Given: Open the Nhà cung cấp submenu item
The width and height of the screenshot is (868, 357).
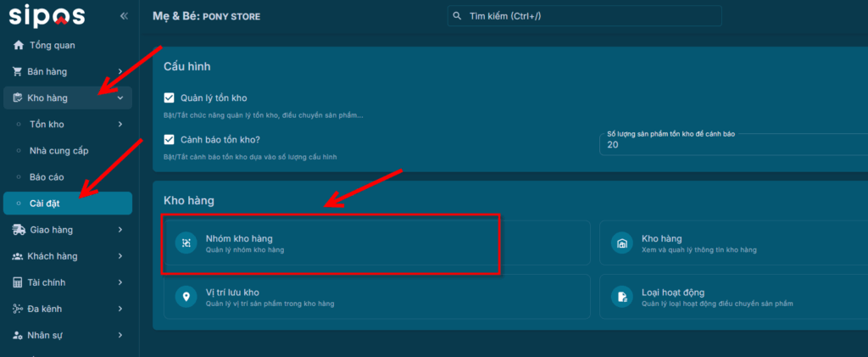Looking at the screenshot, I should tap(68, 151).
